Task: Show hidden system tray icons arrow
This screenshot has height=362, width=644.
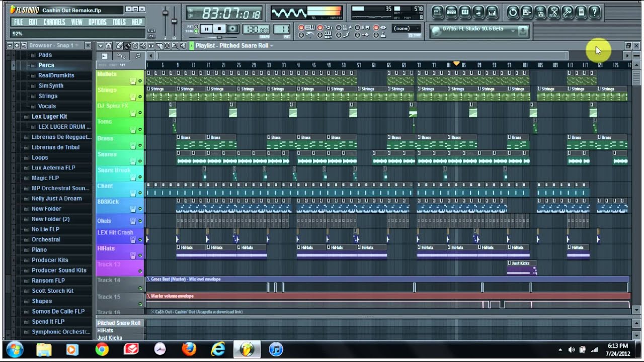Action: pyautogui.click(x=560, y=349)
